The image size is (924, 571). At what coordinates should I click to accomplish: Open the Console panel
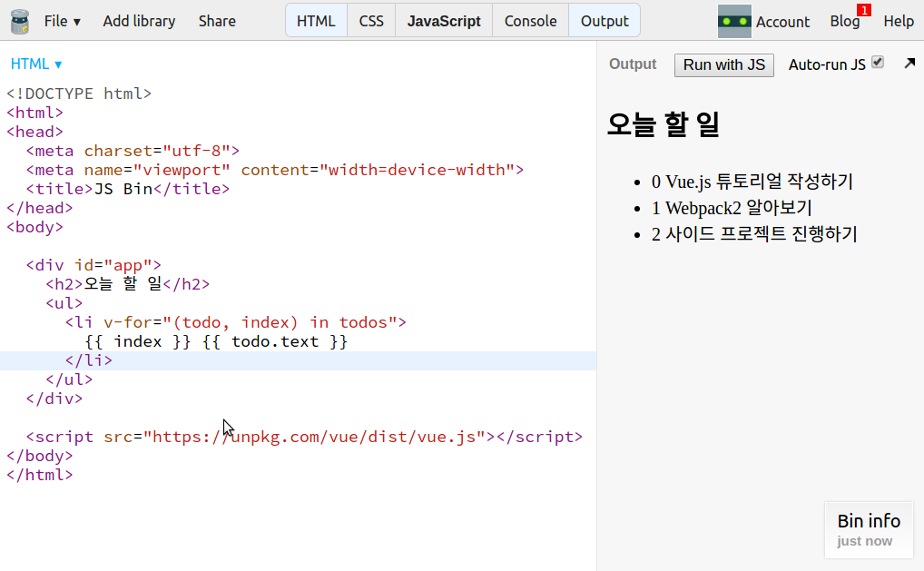click(530, 21)
